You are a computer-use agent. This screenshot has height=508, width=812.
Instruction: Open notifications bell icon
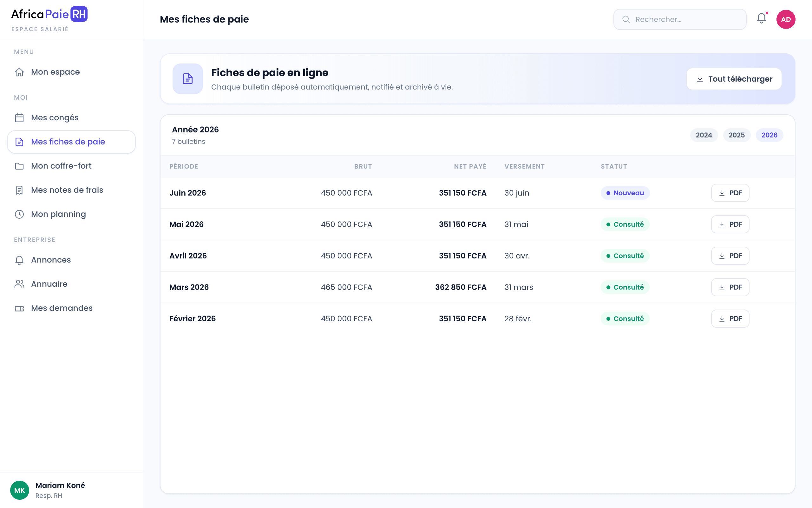761,19
